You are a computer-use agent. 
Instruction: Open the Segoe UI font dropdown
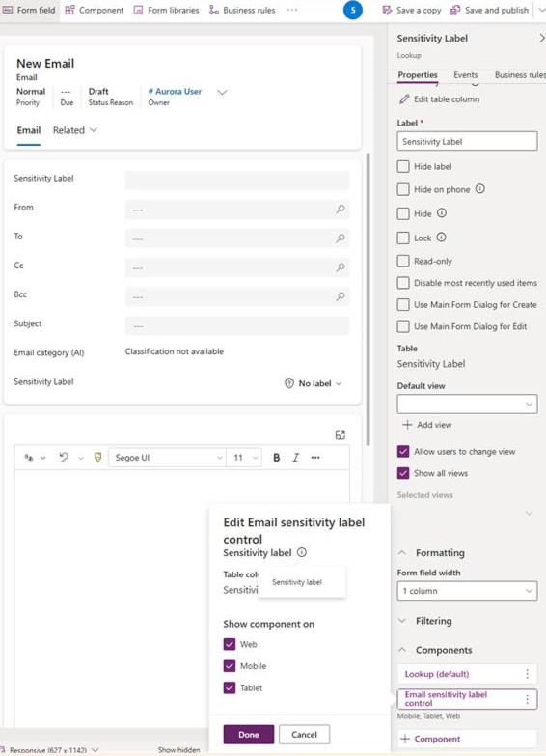point(167,458)
